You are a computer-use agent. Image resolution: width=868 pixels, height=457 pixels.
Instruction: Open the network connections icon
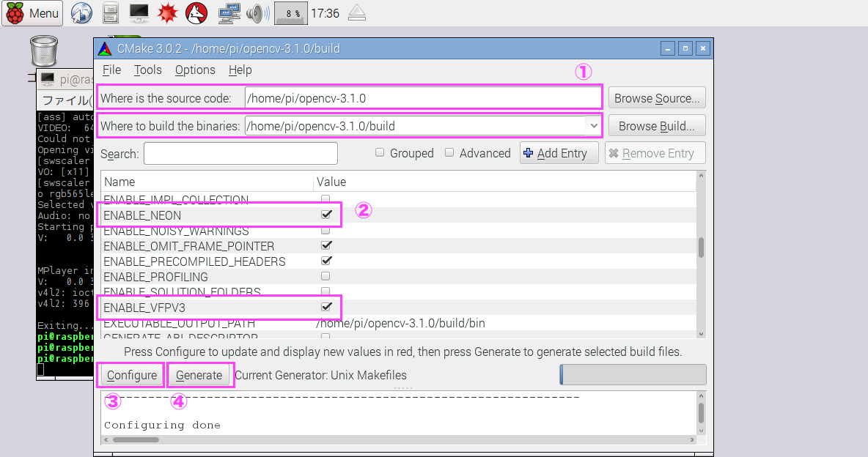pyautogui.click(x=229, y=13)
